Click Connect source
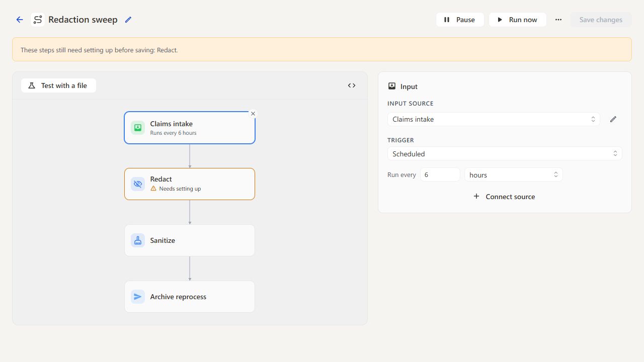This screenshot has height=362, width=644. point(505,197)
